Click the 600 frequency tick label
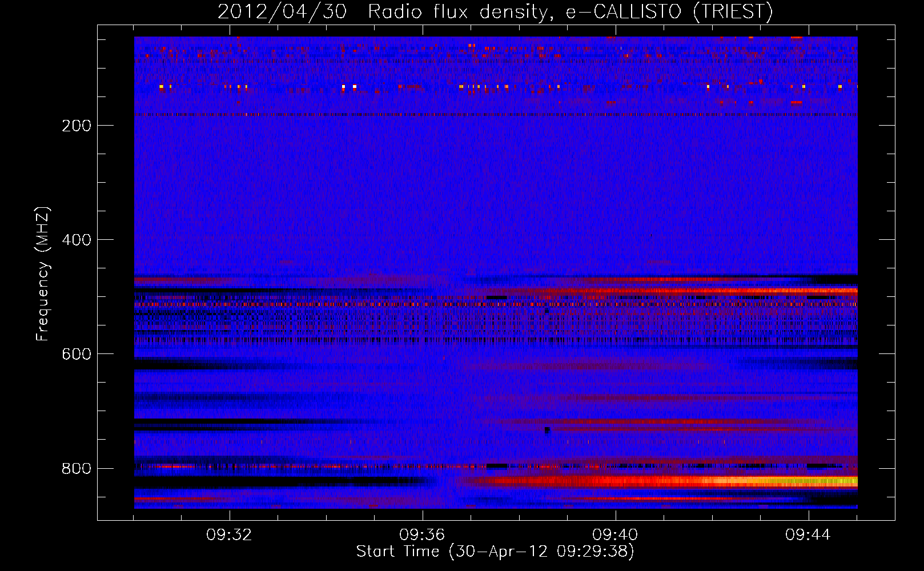This screenshot has height=571, width=924. [77, 354]
